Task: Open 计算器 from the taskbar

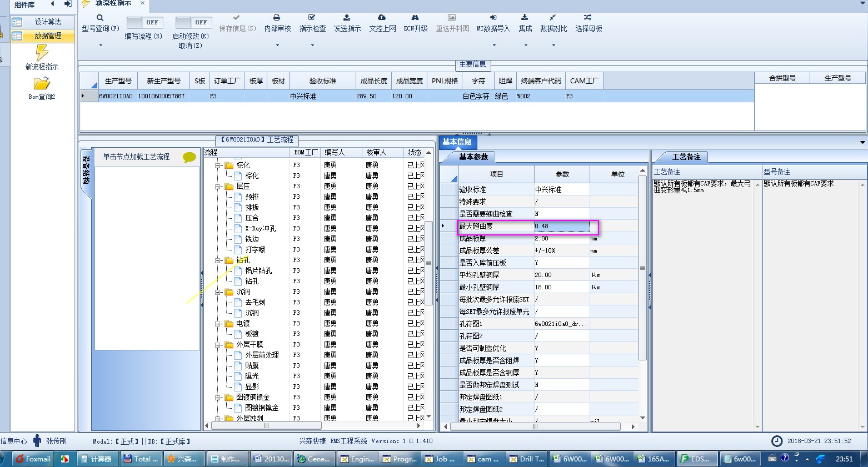Action: click(96, 459)
